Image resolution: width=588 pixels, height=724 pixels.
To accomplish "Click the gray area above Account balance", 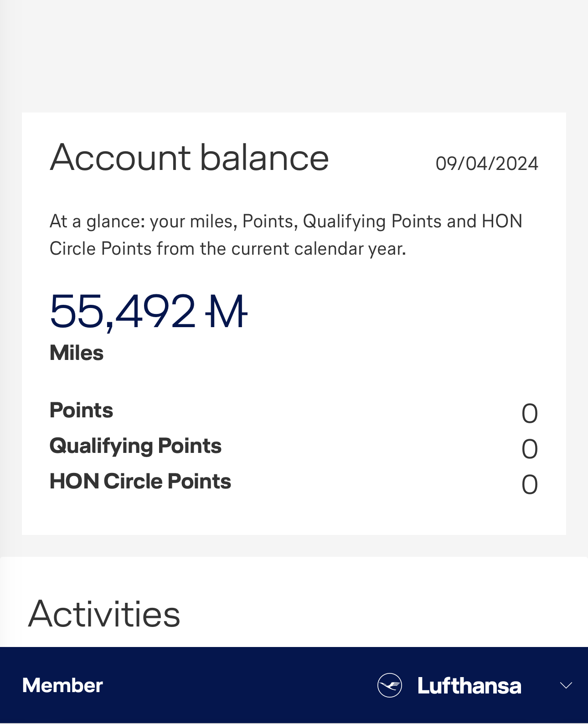I will 294,56.
